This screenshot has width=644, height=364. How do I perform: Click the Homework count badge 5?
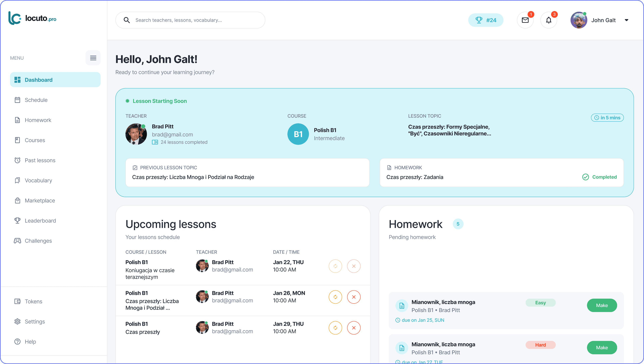coord(458,224)
